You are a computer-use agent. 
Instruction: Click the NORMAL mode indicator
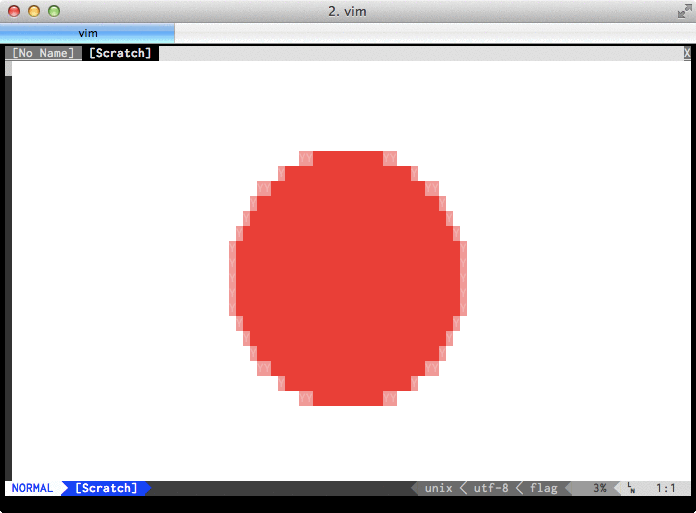click(x=32, y=488)
